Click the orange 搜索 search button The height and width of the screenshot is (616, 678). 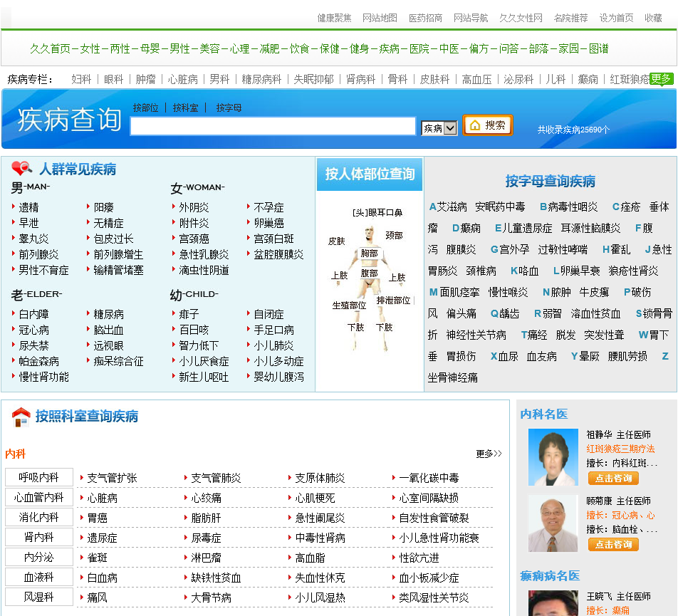point(488,125)
